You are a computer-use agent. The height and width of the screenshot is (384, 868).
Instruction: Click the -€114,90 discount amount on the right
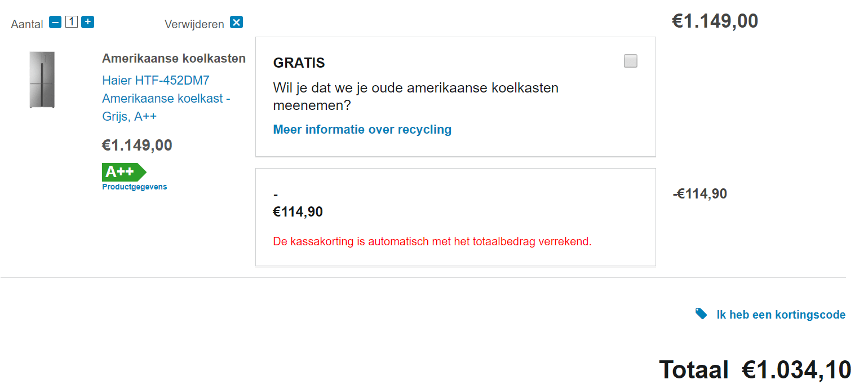coord(700,194)
